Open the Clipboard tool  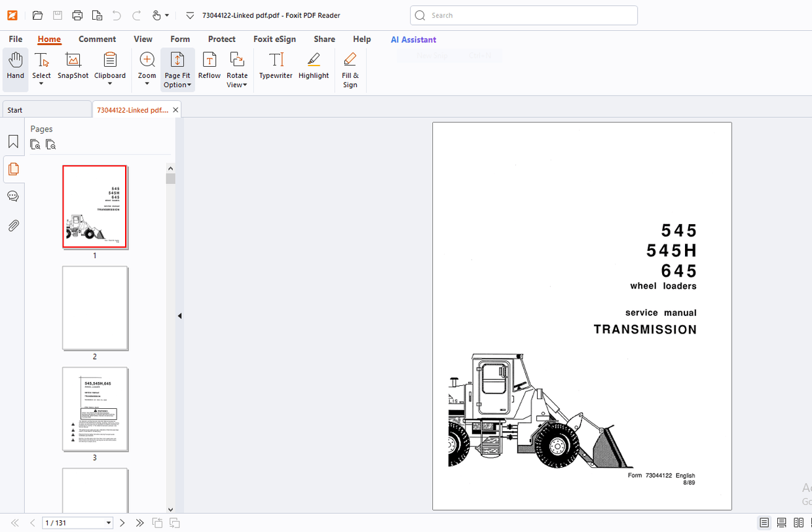coord(109,66)
